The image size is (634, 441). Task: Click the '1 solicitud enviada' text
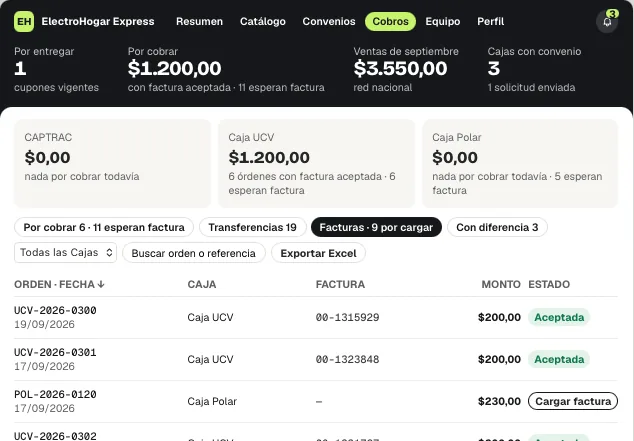(x=531, y=88)
